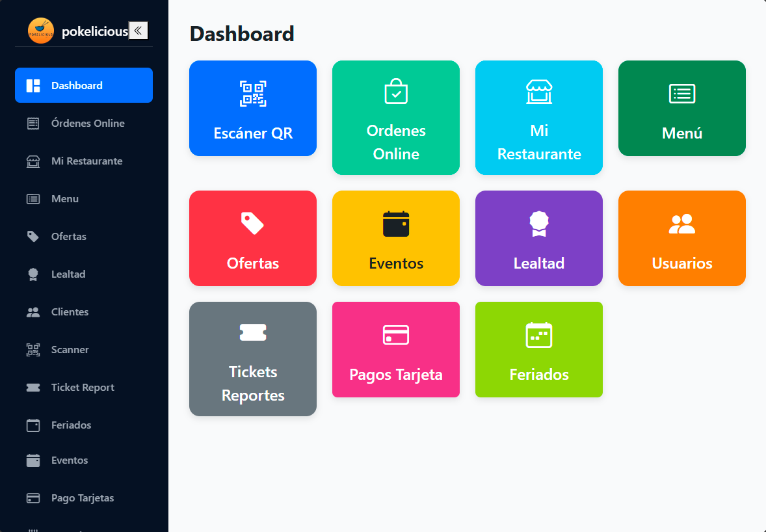Open the Lealtad purple tile

tap(538, 238)
